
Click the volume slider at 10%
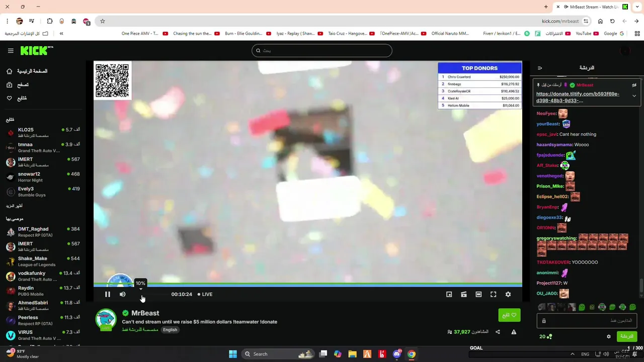[141, 294]
